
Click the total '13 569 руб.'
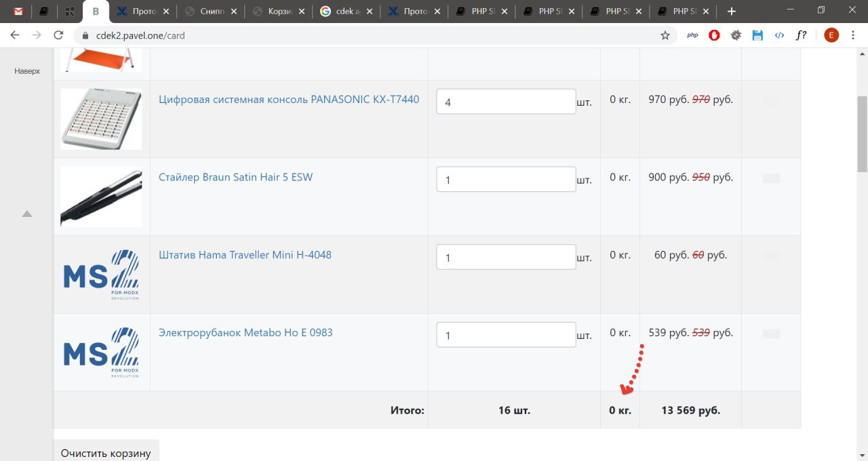[x=691, y=410]
